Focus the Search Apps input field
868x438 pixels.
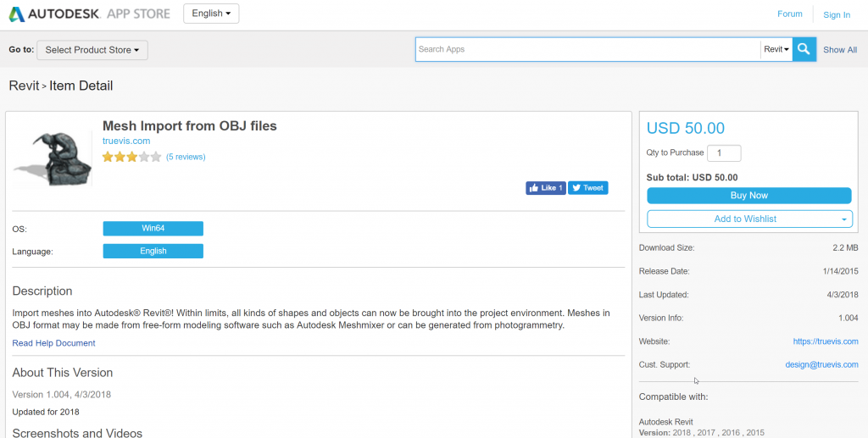[587, 49]
